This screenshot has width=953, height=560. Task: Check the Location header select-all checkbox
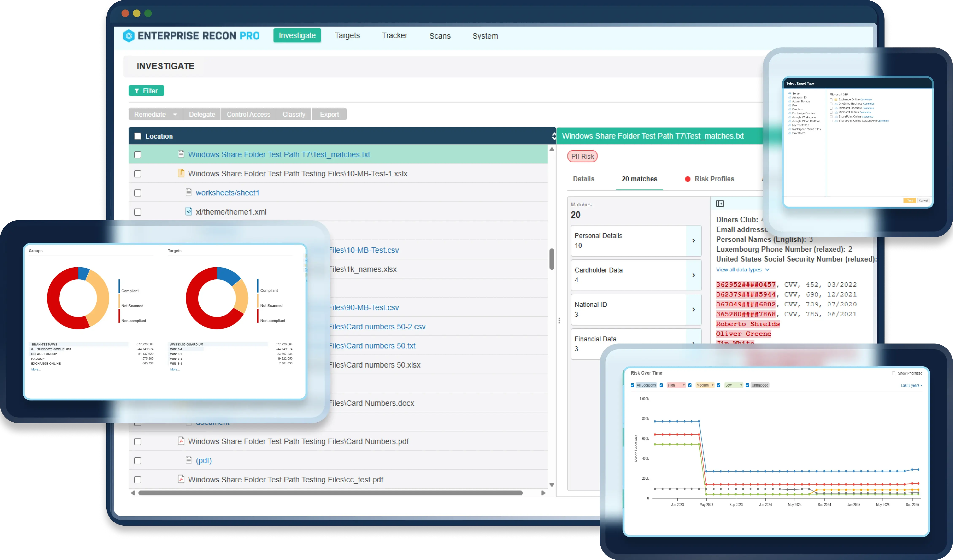pos(138,136)
